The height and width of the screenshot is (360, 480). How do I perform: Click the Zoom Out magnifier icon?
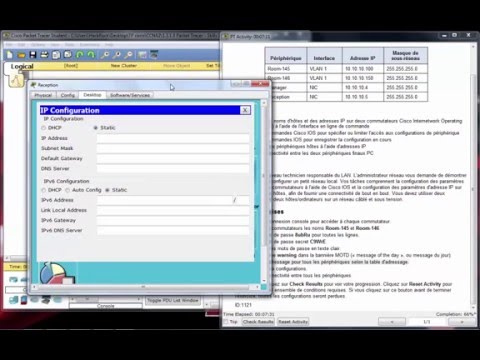(128, 55)
